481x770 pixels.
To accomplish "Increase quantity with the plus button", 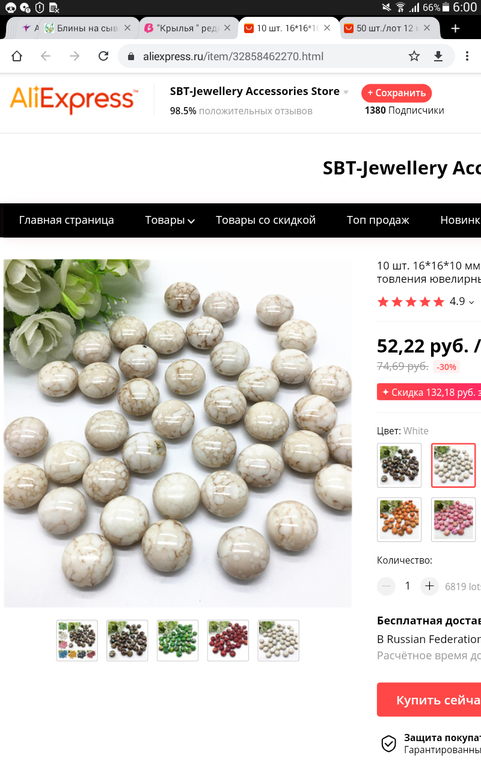I will tap(429, 585).
